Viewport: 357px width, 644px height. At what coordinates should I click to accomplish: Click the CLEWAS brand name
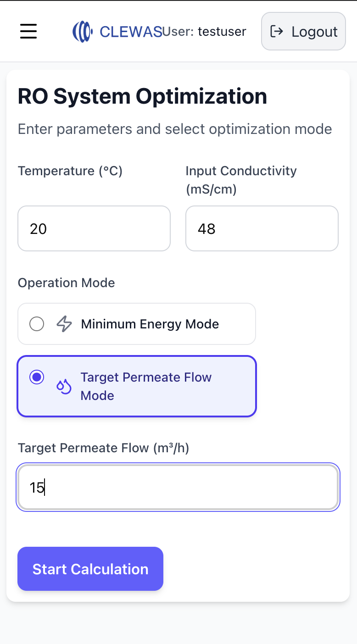click(x=130, y=32)
